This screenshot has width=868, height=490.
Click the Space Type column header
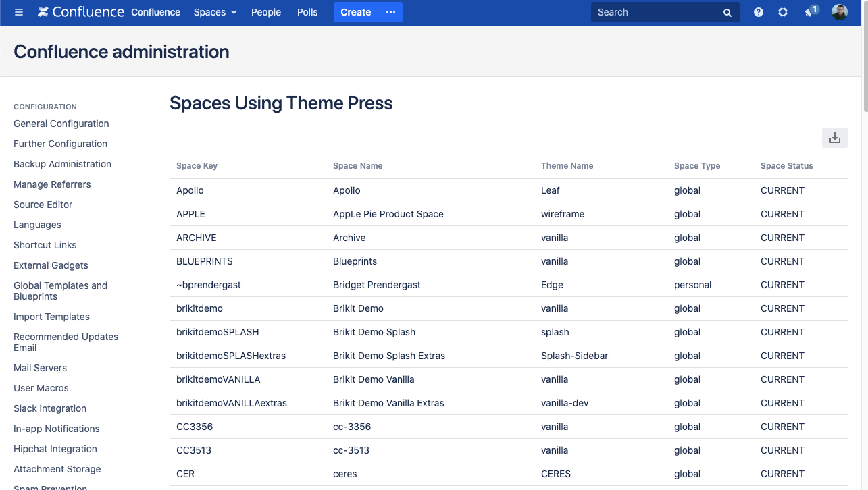(x=697, y=166)
